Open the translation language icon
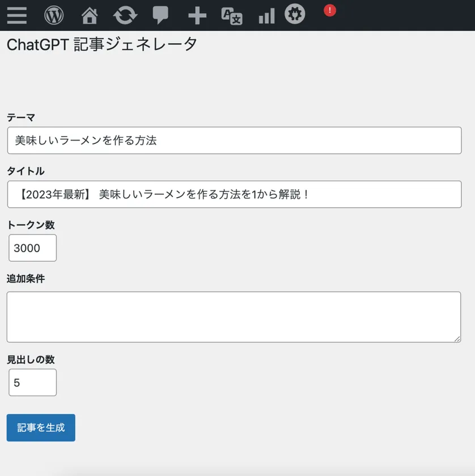Screen dimensions: 475x476 click(232, 16)
